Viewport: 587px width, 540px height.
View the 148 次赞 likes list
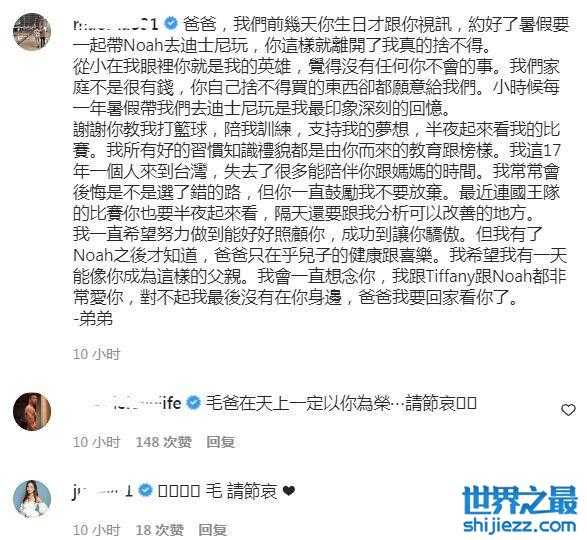point(164,442)
